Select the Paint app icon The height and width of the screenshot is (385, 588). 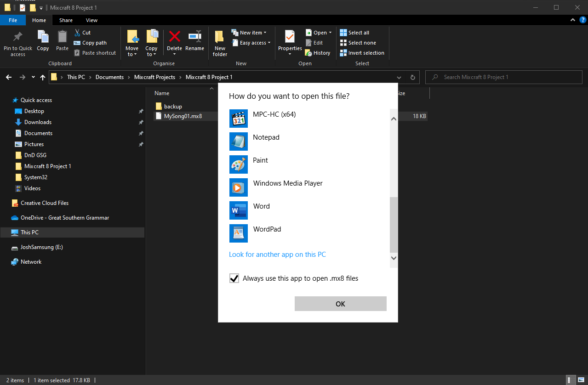(x=239, y=164)
